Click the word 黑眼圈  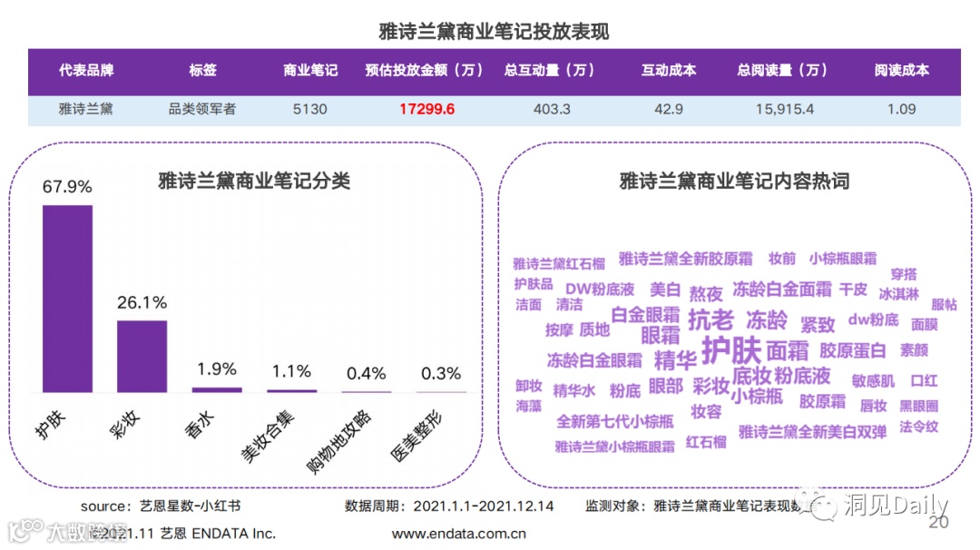(918, 406)
